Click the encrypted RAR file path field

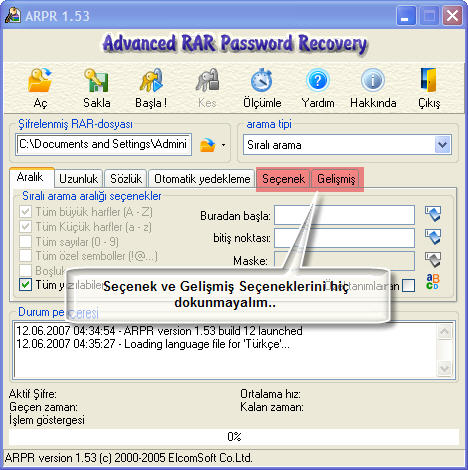(104, 144)
